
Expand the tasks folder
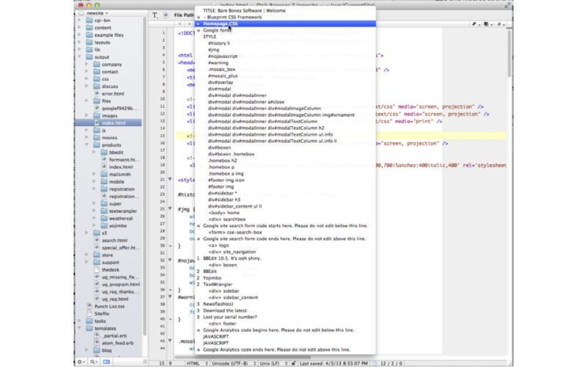click(x=80, y=321)
